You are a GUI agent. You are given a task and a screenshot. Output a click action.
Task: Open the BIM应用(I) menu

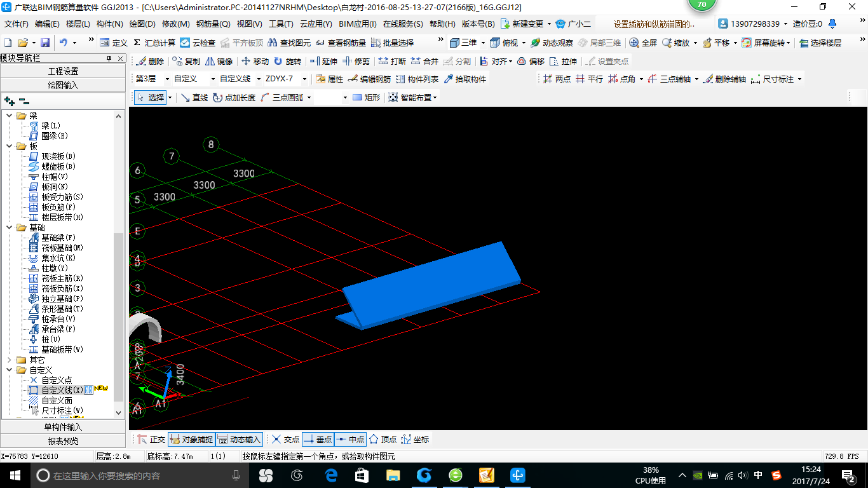click(x=358, y=24)
